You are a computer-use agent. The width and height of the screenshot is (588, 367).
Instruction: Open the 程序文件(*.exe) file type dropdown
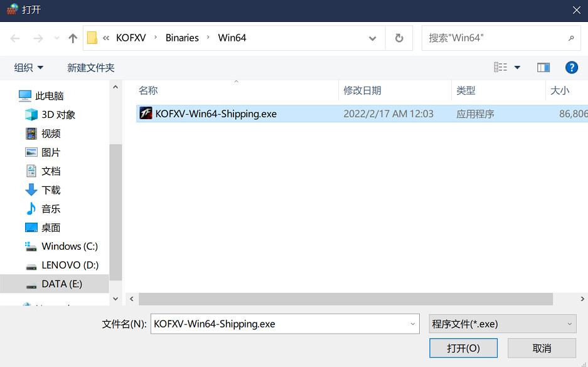coord(502,324)
